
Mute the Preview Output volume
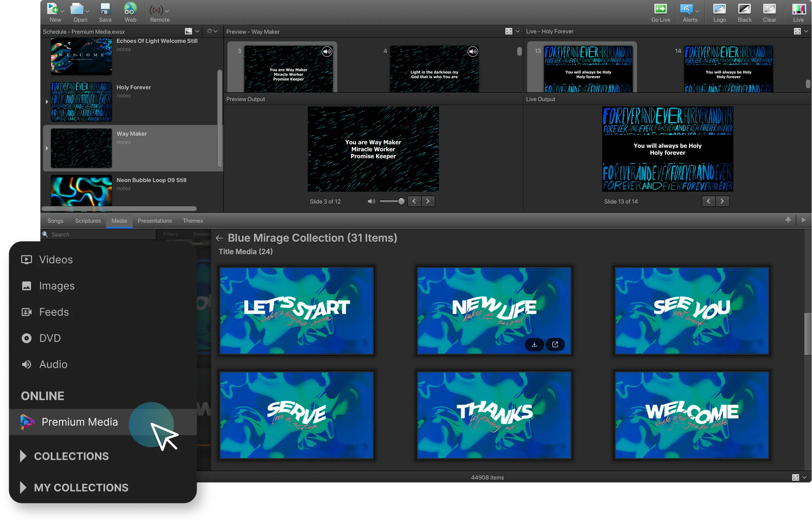(x=371, y=201)
